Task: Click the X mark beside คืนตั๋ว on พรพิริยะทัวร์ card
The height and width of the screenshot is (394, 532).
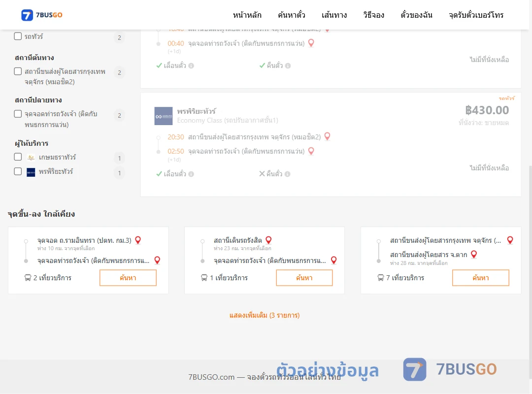Action: [262, 174]
